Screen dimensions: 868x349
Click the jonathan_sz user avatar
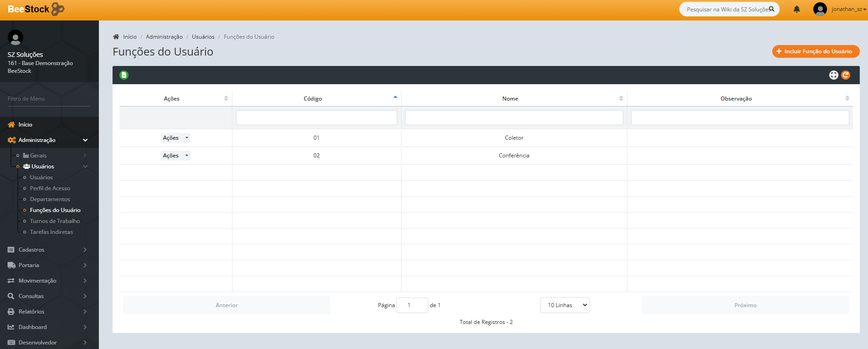click(x=820, y=9)
